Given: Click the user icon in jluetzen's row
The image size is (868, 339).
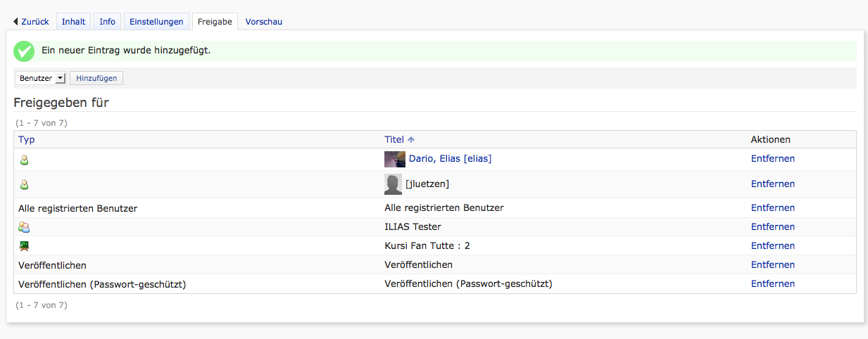Looking at the screenshot, I should point(24,184).
